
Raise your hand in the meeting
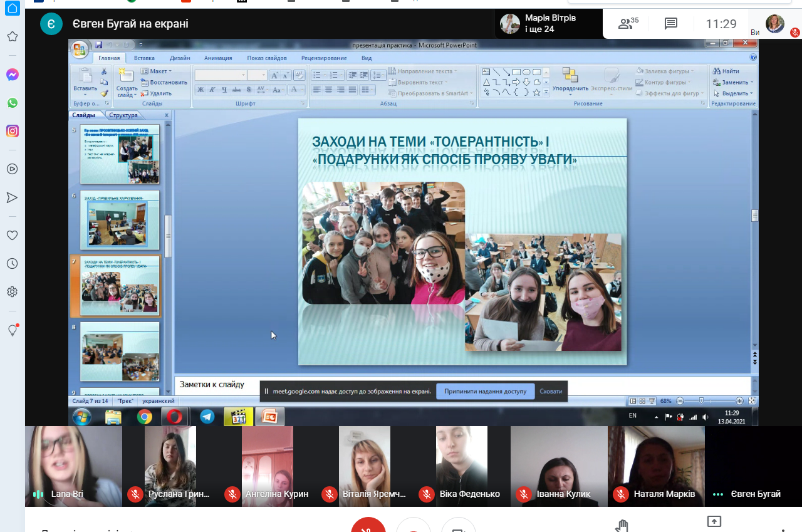(x=622, y=525)
